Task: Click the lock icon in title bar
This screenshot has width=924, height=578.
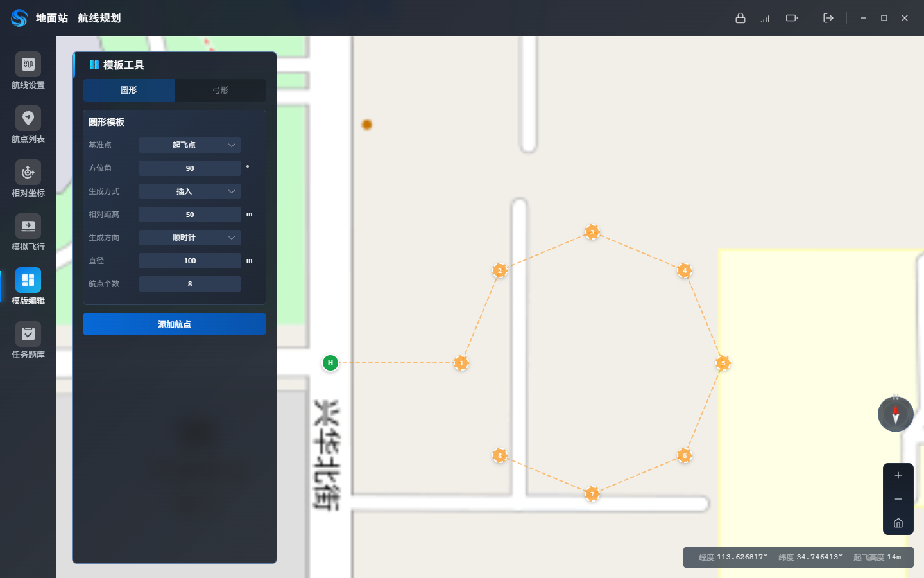Action: [x=740, y=18]
